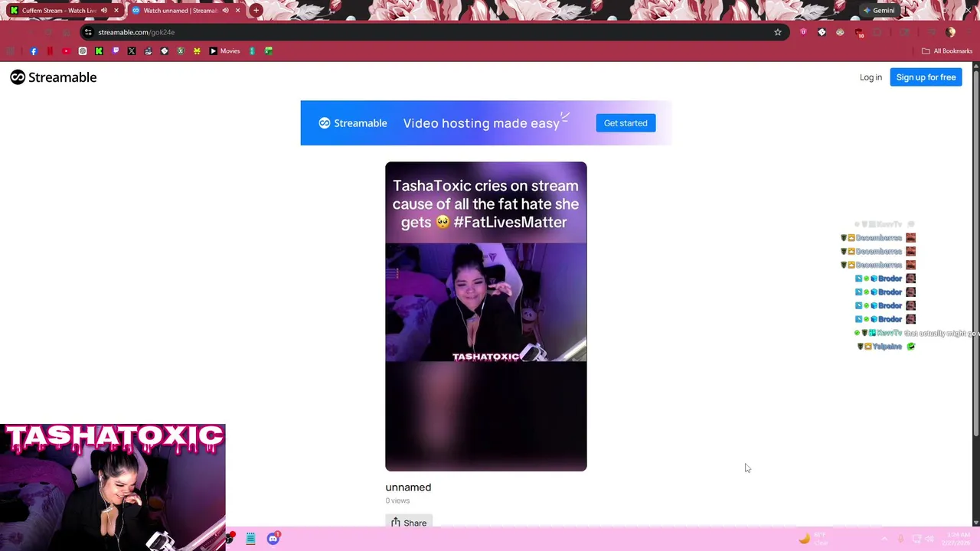
Task: Play the TashaToxic video
Action: click(x=486, y=316)
